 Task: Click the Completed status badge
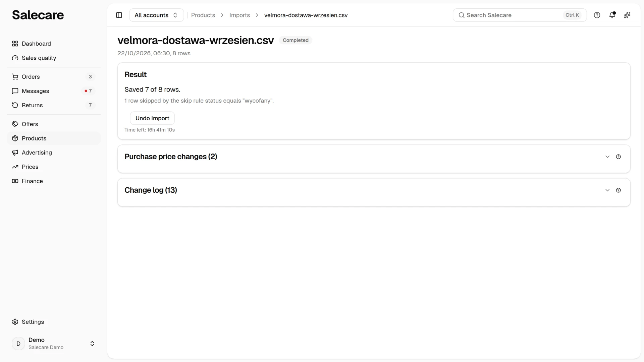click(296, 40)
